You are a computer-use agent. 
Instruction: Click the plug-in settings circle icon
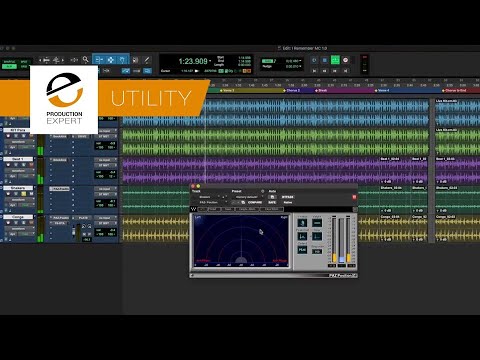263,191
